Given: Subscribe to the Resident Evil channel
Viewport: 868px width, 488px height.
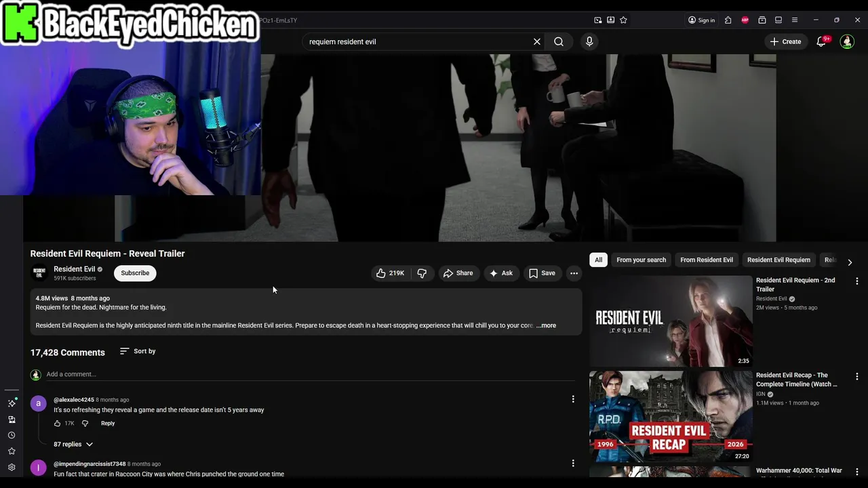Looking at the screenshot, I should [x=135, y=273].
